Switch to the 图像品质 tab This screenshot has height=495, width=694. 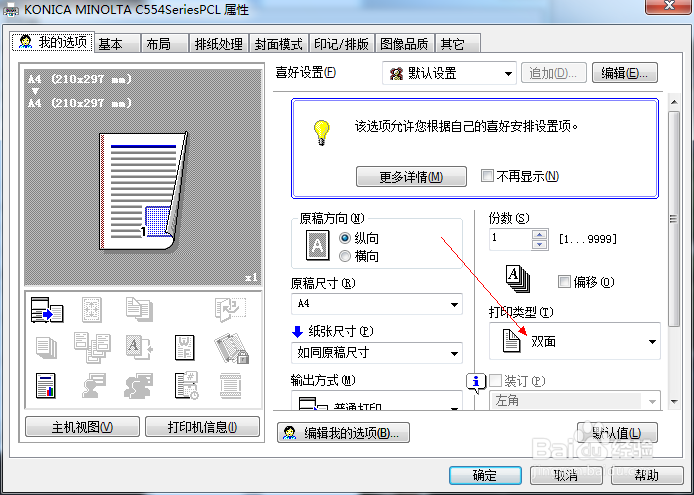pyautogui.click(x=405, y=44)
